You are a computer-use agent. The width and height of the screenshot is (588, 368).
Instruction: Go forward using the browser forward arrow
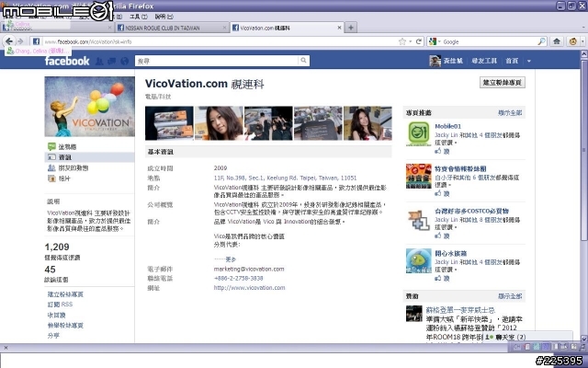[20, 41]
